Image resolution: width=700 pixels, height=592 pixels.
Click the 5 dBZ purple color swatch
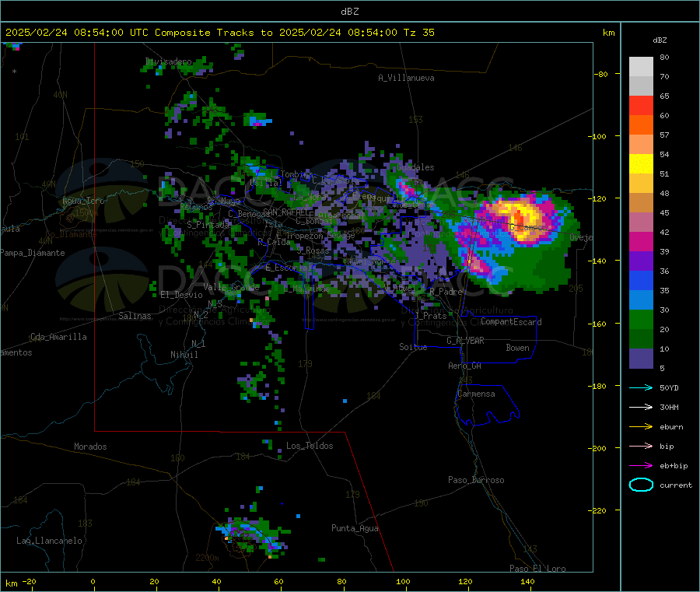pyautogui.click(x=641, y=359)
